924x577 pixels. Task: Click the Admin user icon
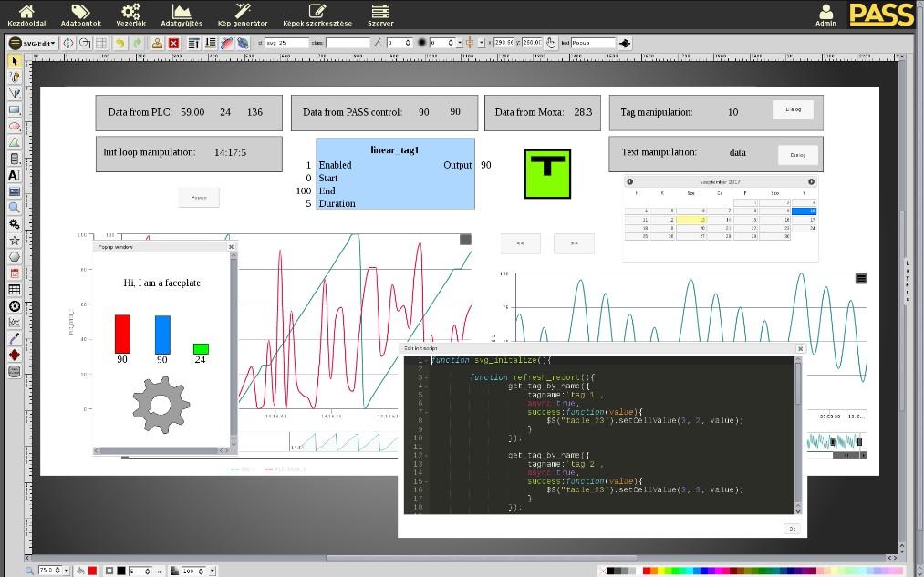tap(825, 15)
